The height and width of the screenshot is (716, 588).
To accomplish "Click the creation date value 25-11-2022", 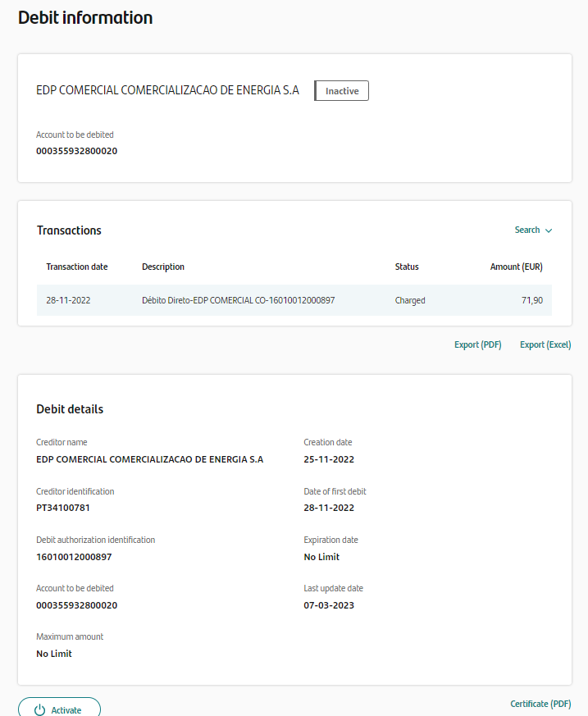I will (x=329, y=459).
